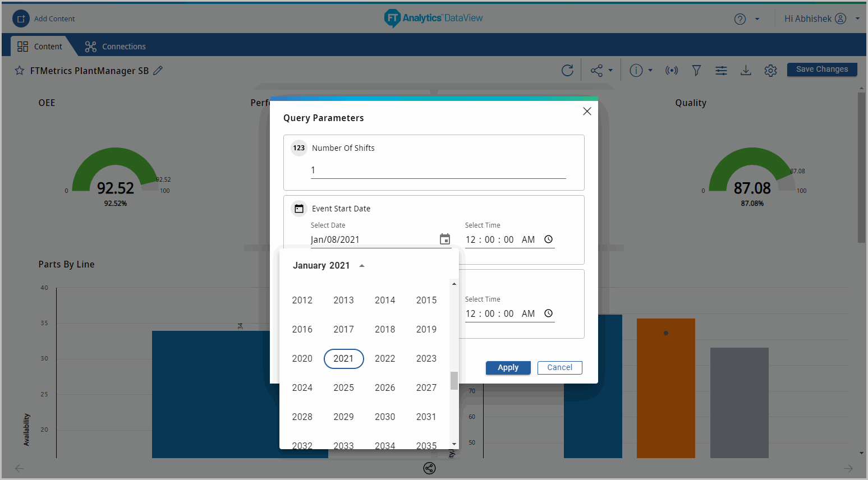868x480 pixels.
Task: Click the 123 icon beside Number Of Shifts
Action: tap(299, 148)
